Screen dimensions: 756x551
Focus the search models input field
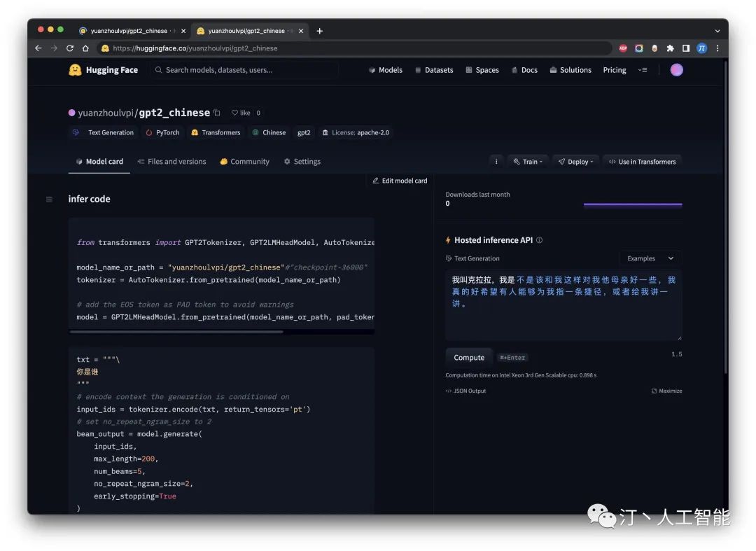(x=244, y=70)
